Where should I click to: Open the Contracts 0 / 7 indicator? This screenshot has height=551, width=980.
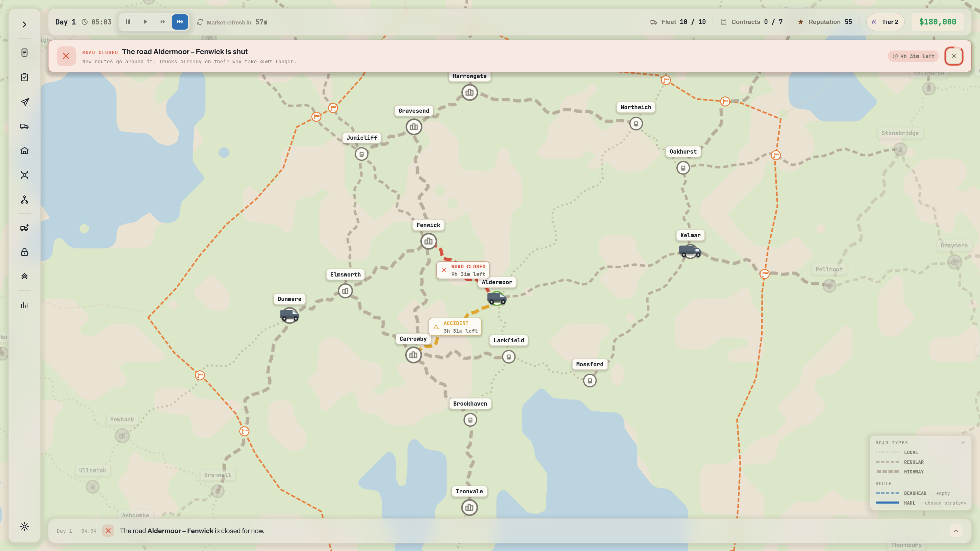pyautogui.click(x=752, y=22)
